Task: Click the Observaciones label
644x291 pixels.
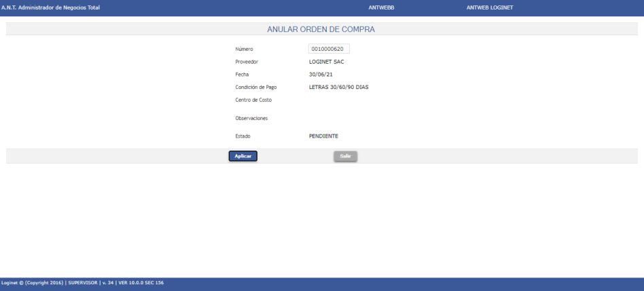Action: 251,118
